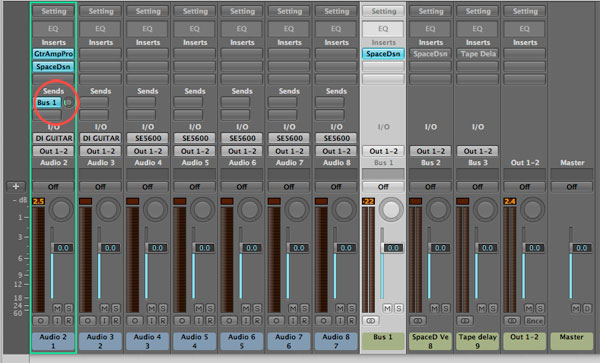Open automation Off menu on Master strip
The width and height of the screenshot is (600, 363).
[x=572, y=187]
